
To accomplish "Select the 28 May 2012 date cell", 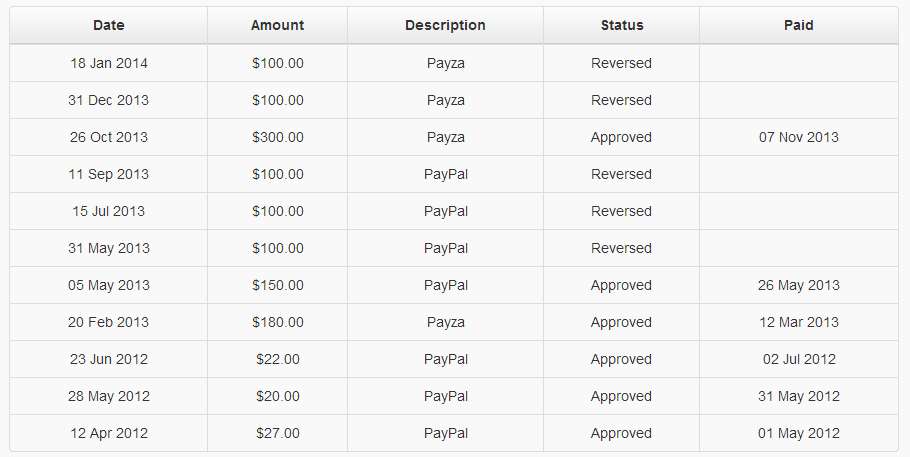I will click(x=109, y=396).
